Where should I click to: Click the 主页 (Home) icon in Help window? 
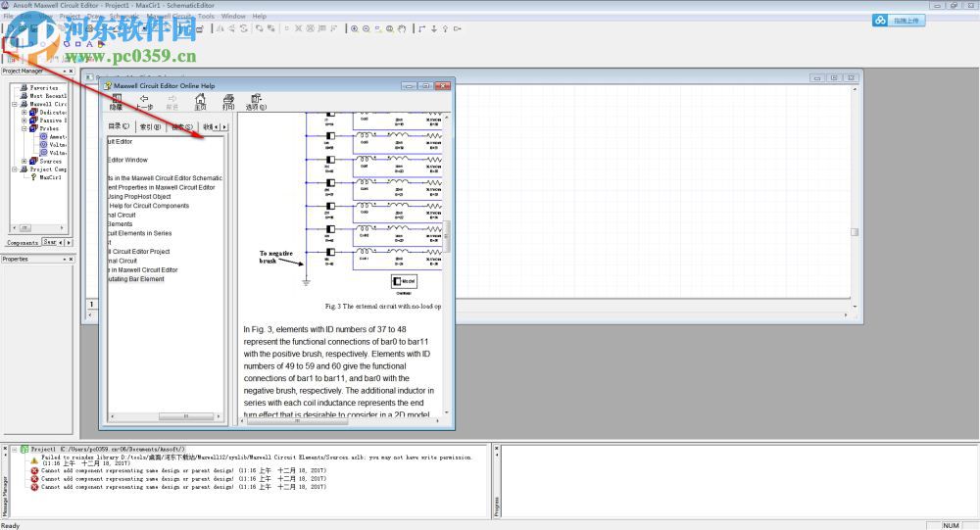tap(200, 102)
